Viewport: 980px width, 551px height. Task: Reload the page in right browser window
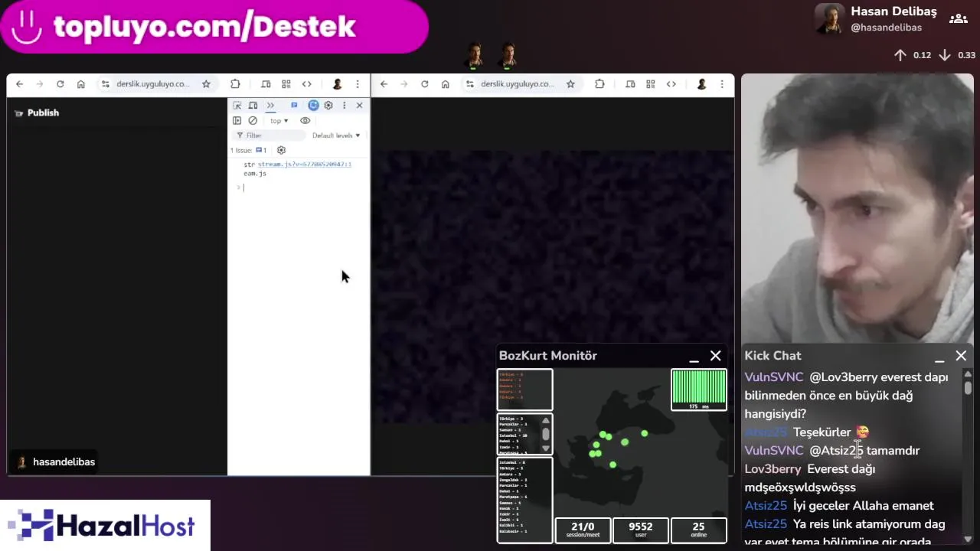click(x=425, y=84)
